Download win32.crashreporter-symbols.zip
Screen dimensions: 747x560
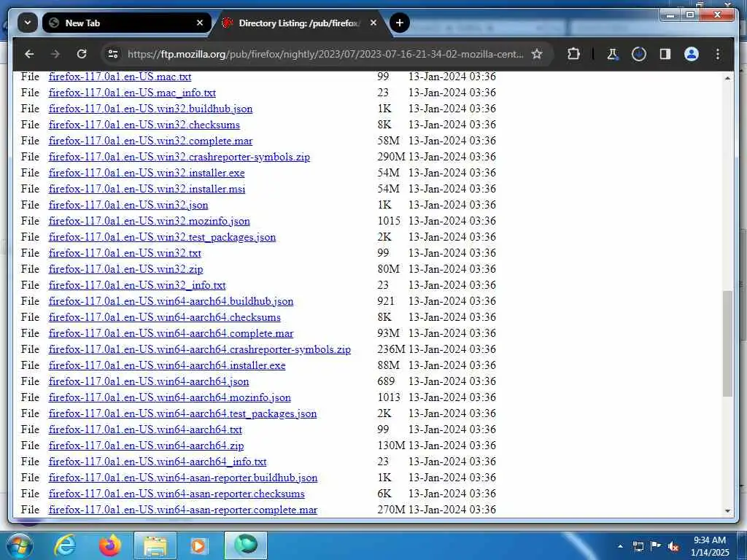click(x=179, y=157)
